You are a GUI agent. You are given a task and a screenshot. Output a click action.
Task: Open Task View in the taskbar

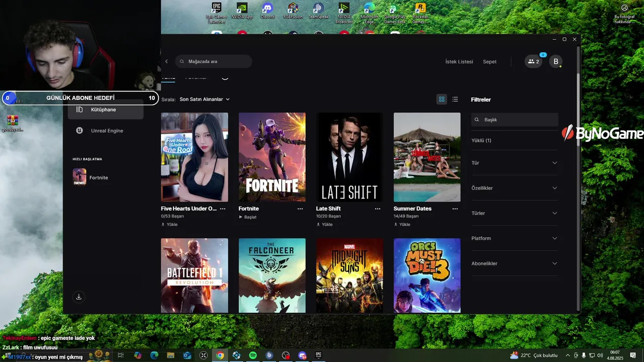121,355
